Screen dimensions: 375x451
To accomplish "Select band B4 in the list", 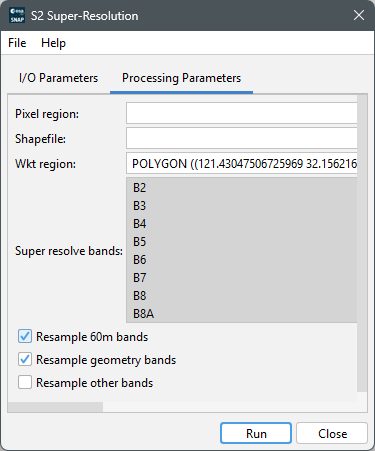I will (x=241, y=224).
